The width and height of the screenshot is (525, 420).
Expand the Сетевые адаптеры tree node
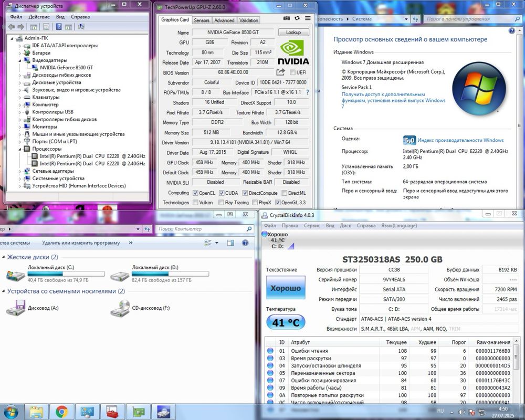tap(20, 171)
